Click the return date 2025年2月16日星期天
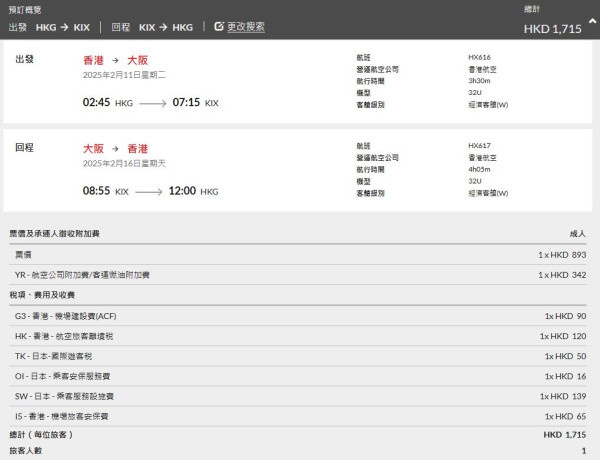This screenshot has height=460, width=600. pyautogui.click(x=124, y=163)
